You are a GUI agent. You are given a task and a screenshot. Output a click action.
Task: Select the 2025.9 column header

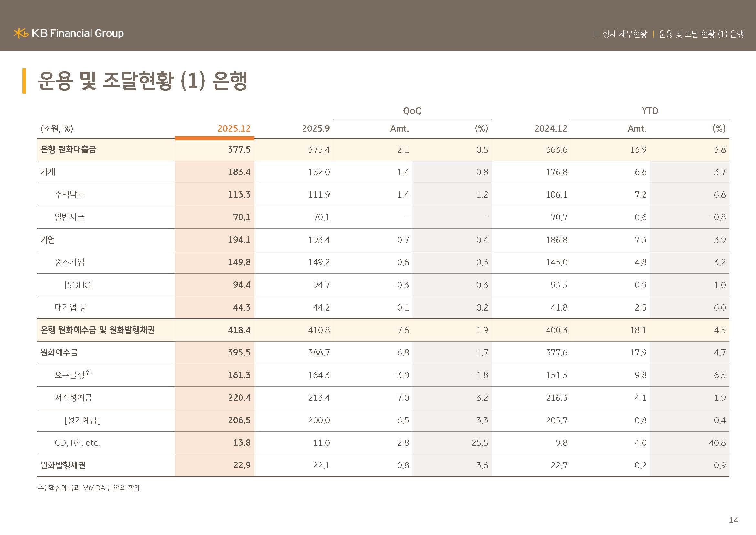pyautogui.click(x=315, y=128)
